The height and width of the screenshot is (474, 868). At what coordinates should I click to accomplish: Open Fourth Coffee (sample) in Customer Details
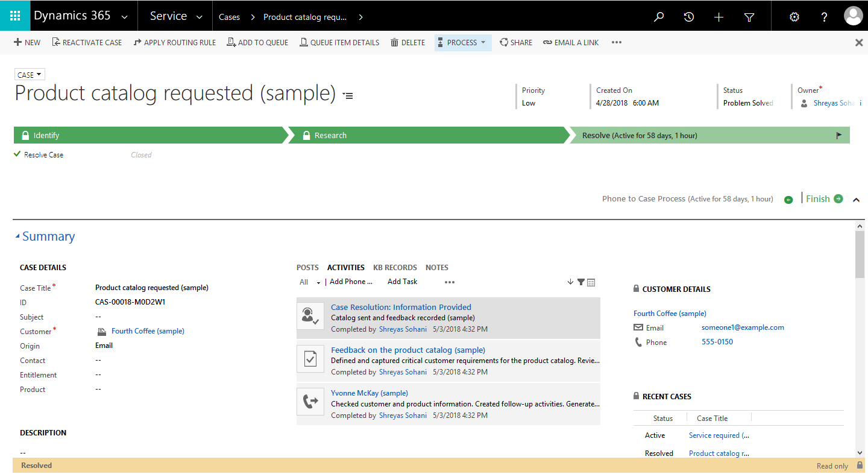[670, 314]
